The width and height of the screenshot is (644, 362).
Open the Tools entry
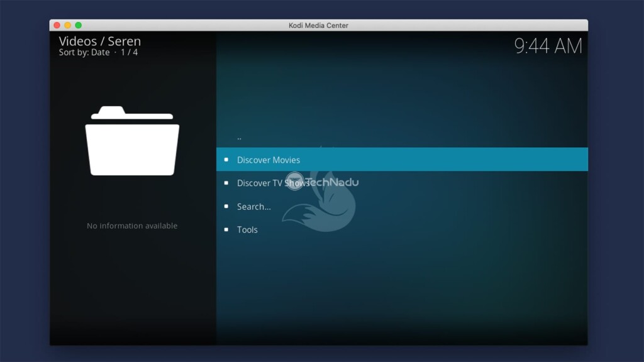[x=402, y=229]
